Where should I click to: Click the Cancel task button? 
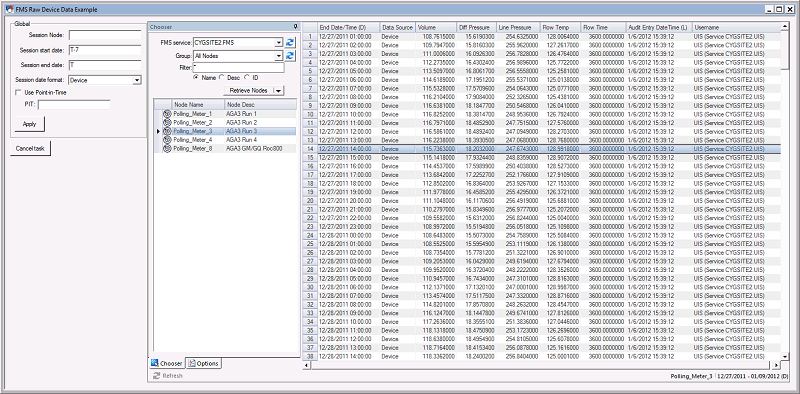point(31,149)
